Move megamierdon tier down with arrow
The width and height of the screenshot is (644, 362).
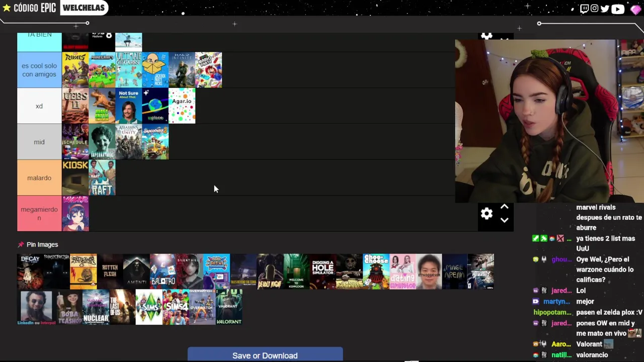point(504,220)
